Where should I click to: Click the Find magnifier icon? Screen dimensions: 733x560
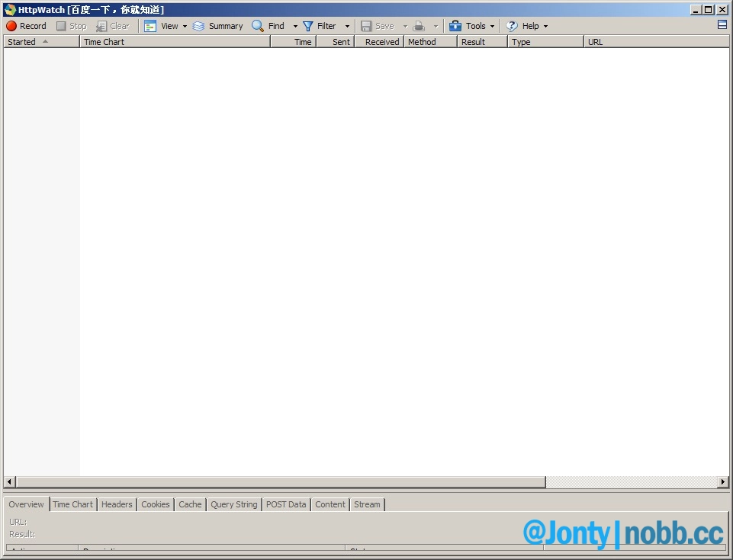click(x=258, y=26)
